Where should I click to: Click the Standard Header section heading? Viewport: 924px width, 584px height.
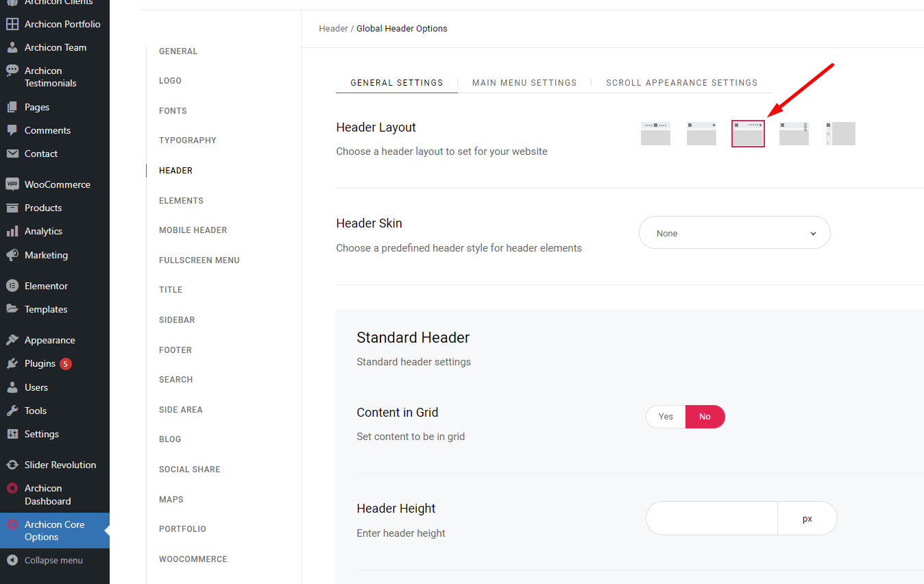(x=413, y=337)
